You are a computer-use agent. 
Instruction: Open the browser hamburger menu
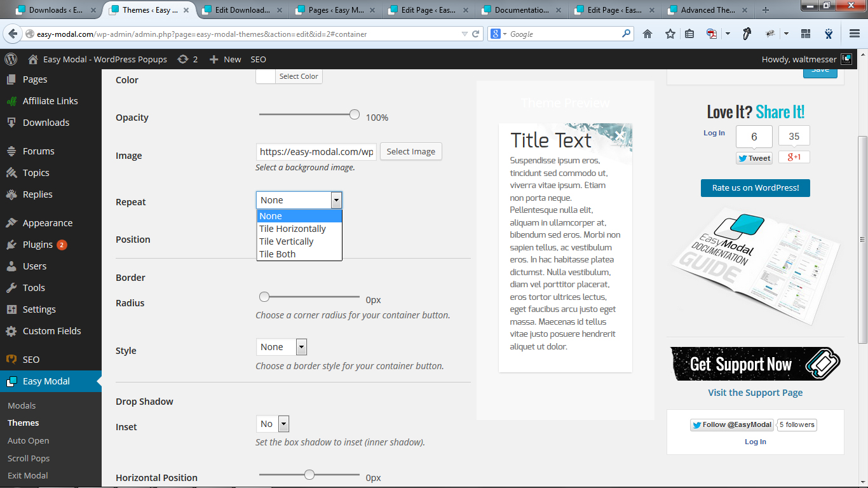855,34
